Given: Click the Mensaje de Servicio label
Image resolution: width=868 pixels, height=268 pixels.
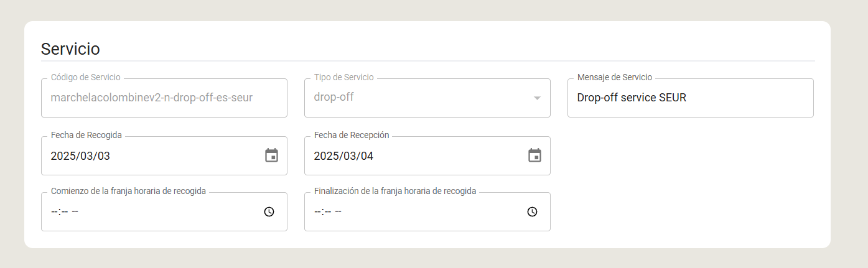Looking at the screenshot, I should pyautogui.click(x=615, y=77).
